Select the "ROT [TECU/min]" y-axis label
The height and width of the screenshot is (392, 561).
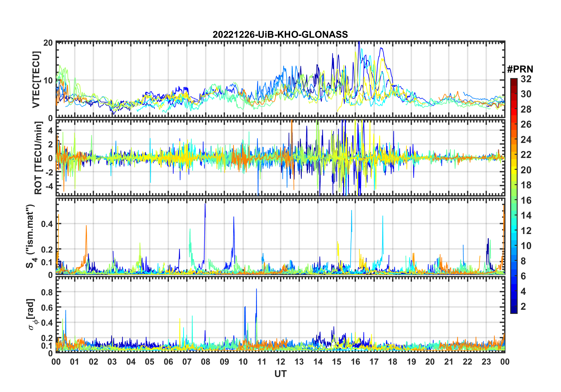[x=38, y=158]
